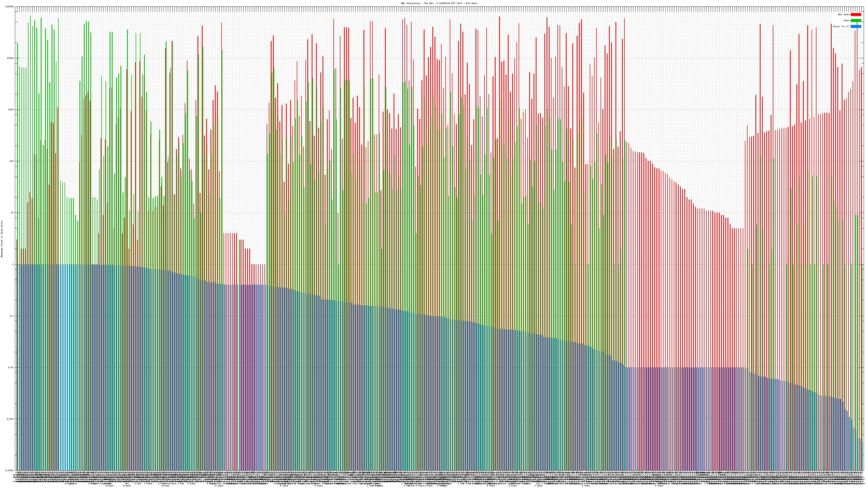Click the leftmost '3 hops' x-axis label
Image resolution: width=868 pixels, height=488 pixels.
148,483
